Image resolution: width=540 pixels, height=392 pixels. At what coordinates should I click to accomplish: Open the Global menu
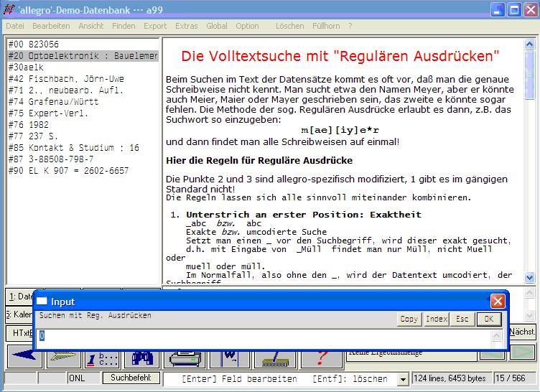pyautogui.click(x=217, y=26)
